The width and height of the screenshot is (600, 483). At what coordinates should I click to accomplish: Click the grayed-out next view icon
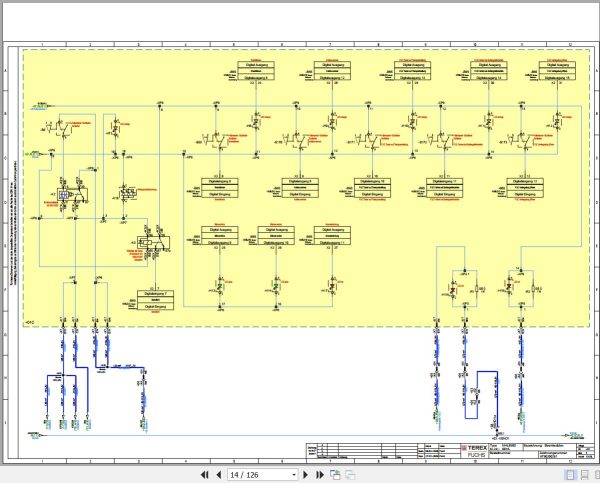[350, 475]
